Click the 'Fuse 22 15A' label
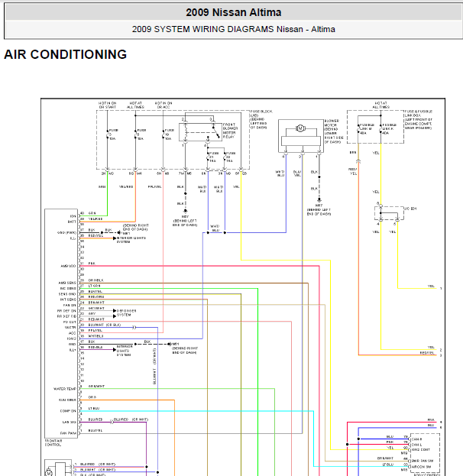 (231, 157)
